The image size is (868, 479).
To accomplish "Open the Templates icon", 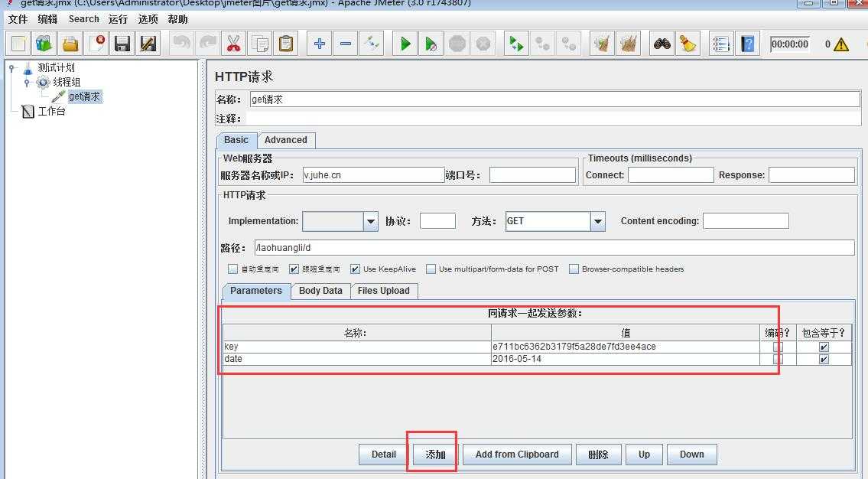I will click(44, 44).
